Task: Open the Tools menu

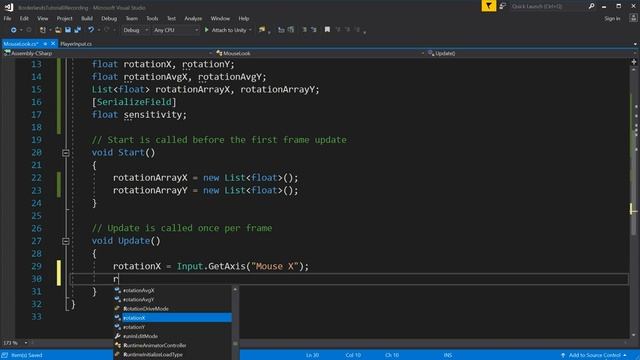Action: pyautogui.click(x=152, y=18)
